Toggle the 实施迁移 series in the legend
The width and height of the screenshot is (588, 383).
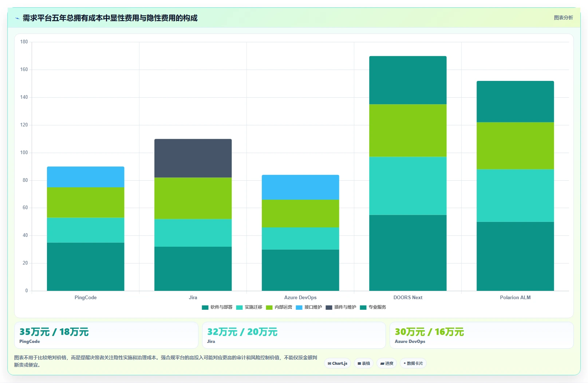tap(249, 307)
